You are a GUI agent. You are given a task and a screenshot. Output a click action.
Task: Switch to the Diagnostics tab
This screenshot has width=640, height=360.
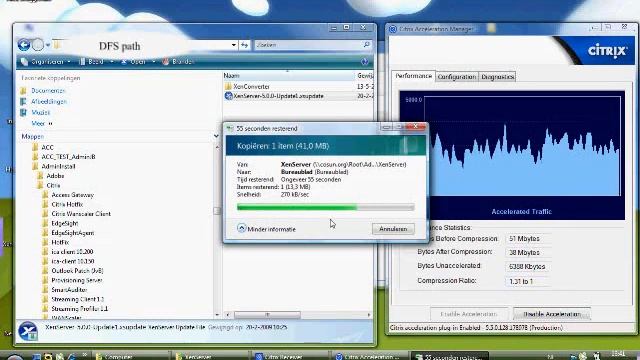pyautogui.click(x=497, y=77)
